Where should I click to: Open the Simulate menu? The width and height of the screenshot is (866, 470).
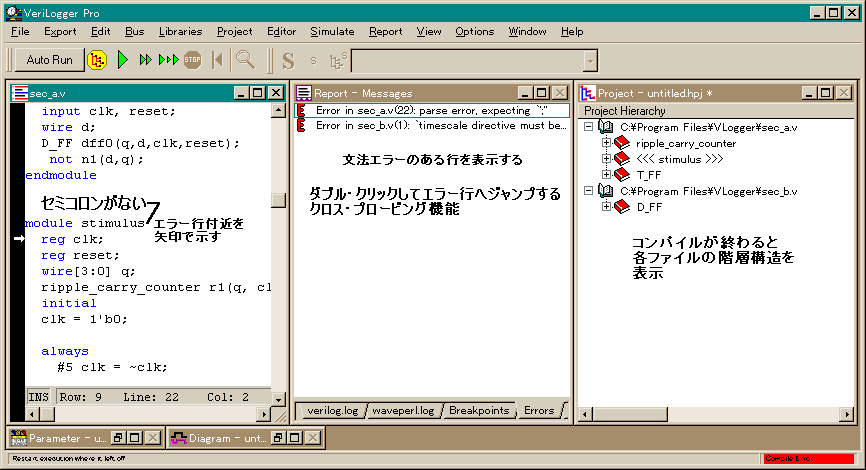332,31
